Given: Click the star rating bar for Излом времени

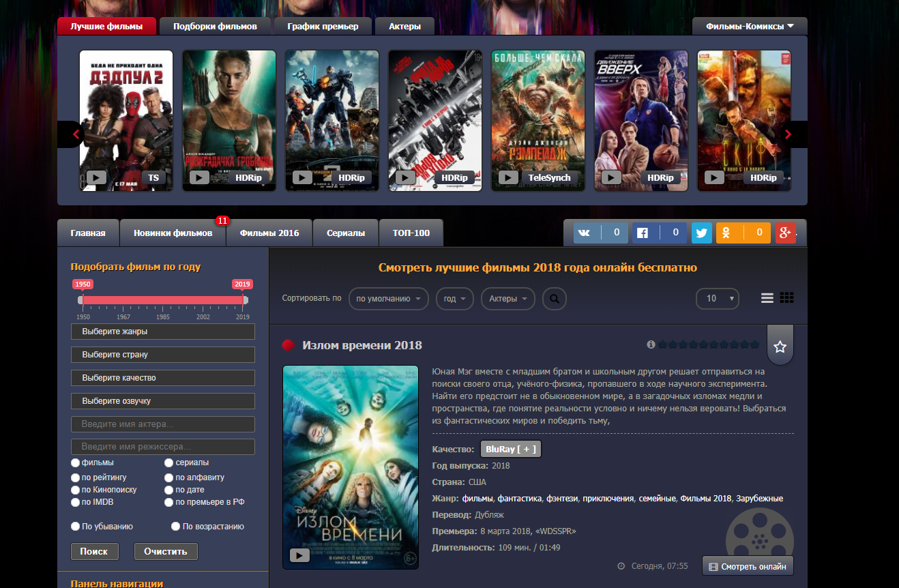Looking at the screenshot, I should click(709, 344).
